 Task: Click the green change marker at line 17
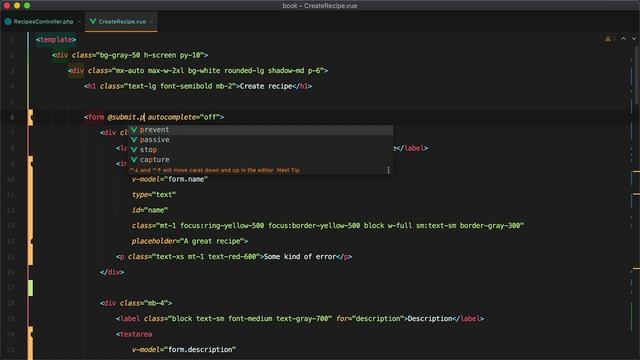30,288
